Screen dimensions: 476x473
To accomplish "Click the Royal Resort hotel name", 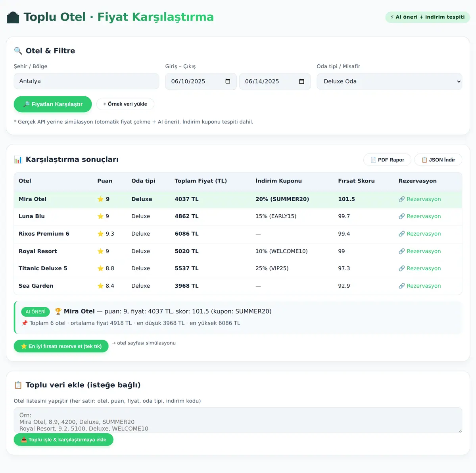I will (38, 251).
